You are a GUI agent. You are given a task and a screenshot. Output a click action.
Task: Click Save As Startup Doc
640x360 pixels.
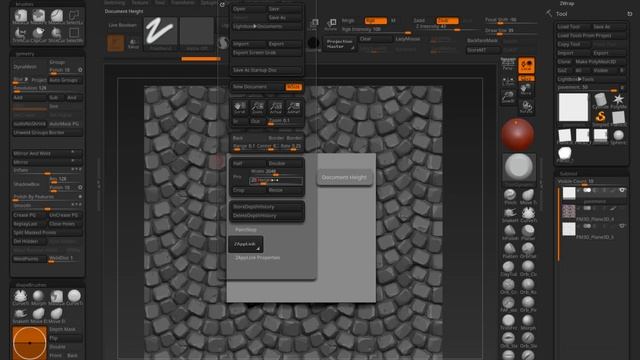(x=267, y=70)
